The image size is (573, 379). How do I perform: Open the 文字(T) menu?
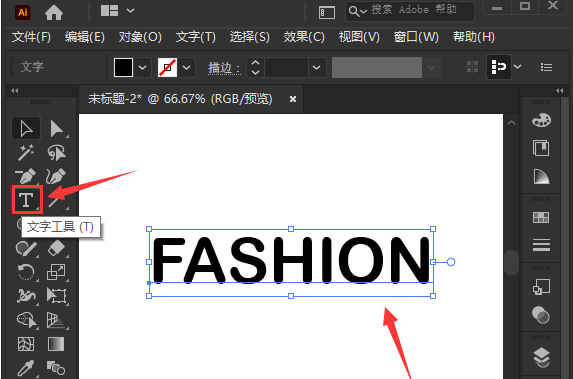coord(196,37)
